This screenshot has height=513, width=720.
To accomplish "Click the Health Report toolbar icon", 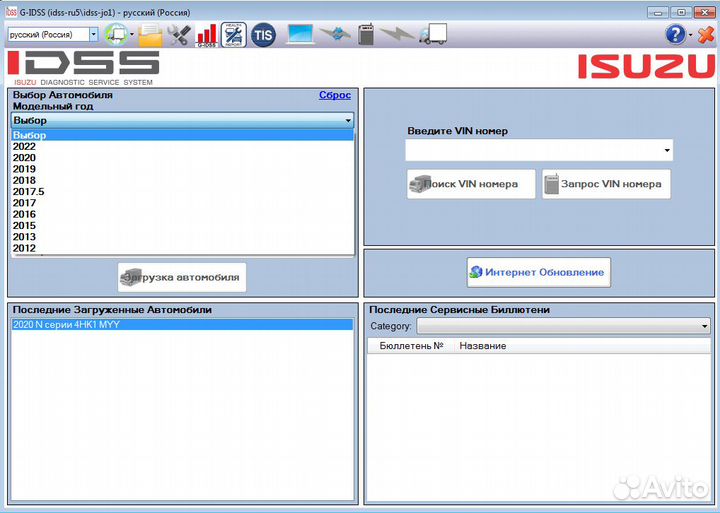I will (235, 35).
